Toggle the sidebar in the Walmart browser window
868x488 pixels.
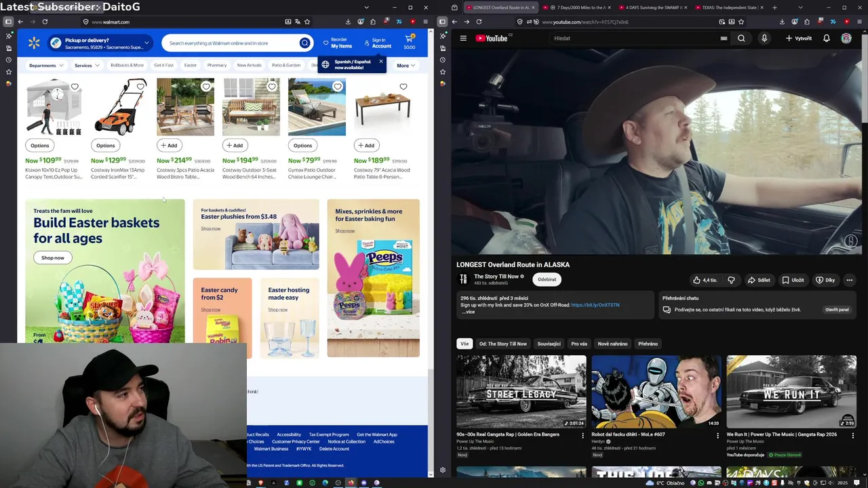pyautogui.click(x=8, y=22)
